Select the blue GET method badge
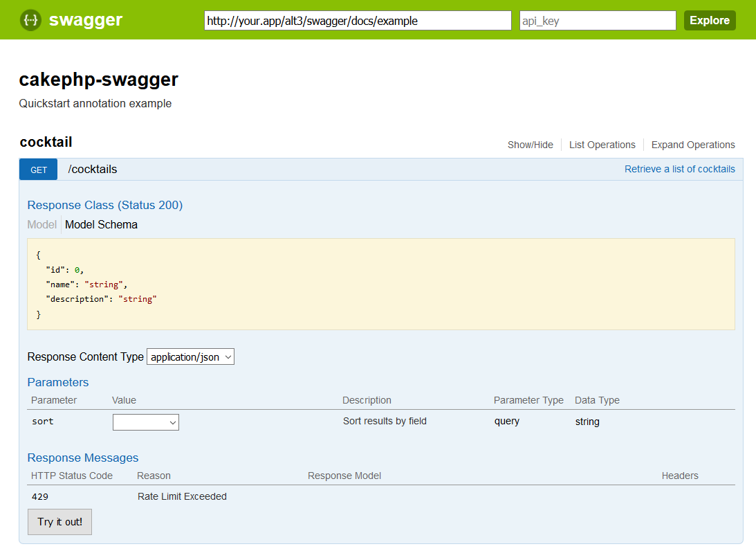 pyautogui.click(x=38, y=169)
